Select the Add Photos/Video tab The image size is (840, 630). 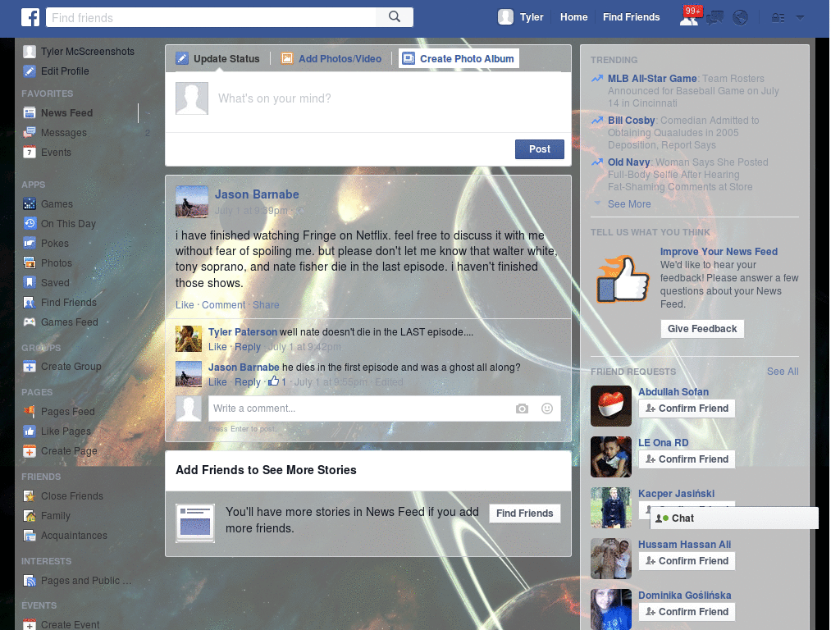[331, 58]
